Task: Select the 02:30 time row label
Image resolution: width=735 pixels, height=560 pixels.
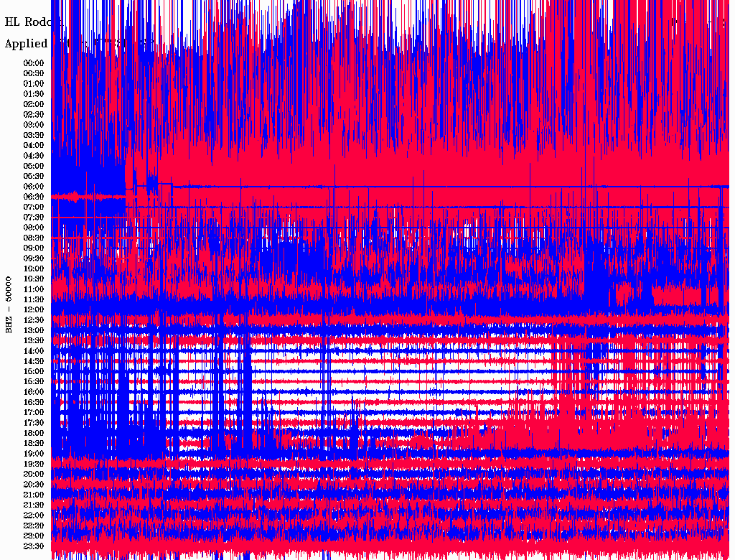Action: pyautogui.click(x=34, y=114)
